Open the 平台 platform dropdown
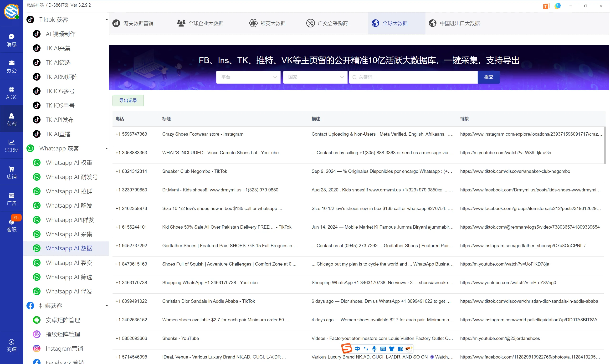The height and width of the screenshot is (364, 610). (x=248, y=77)
